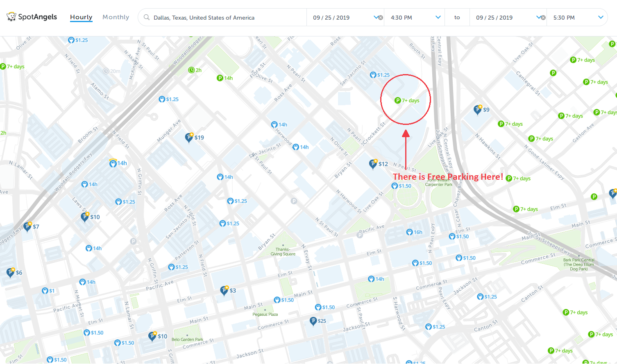This screenshot has height=364, width=617.
Task: Select the 7+ days marker above Crockett St
Action: 407,100
